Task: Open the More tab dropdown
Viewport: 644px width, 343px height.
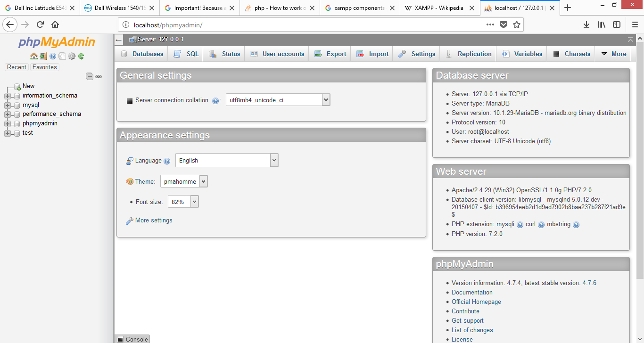Action: 614,54
